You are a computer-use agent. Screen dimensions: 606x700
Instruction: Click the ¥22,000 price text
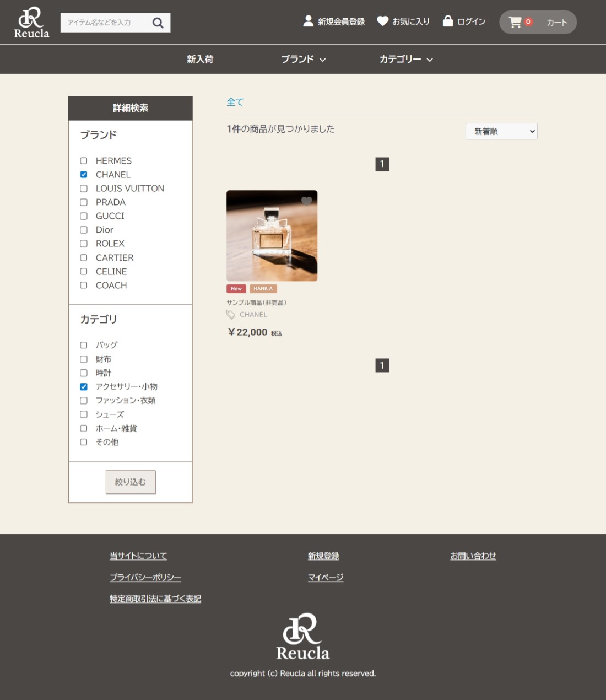tap(248, 332)
